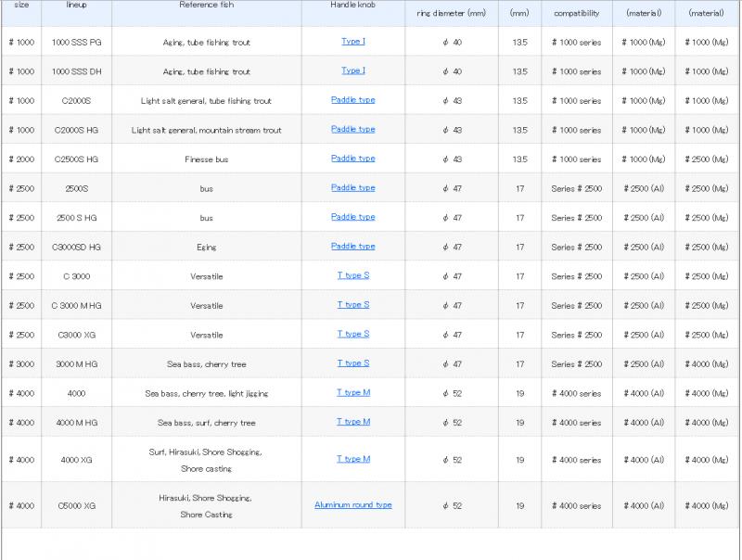Follow T type S link for C3000 XG
This screenshot has width=742, height=560.
pos(352,334)
